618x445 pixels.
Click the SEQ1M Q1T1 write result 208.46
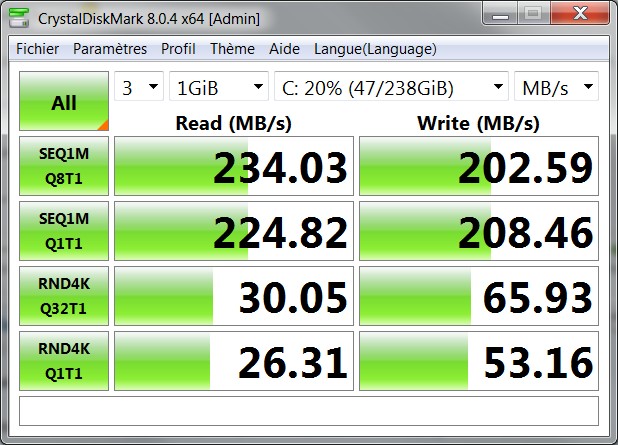click(x=479, y=231)
